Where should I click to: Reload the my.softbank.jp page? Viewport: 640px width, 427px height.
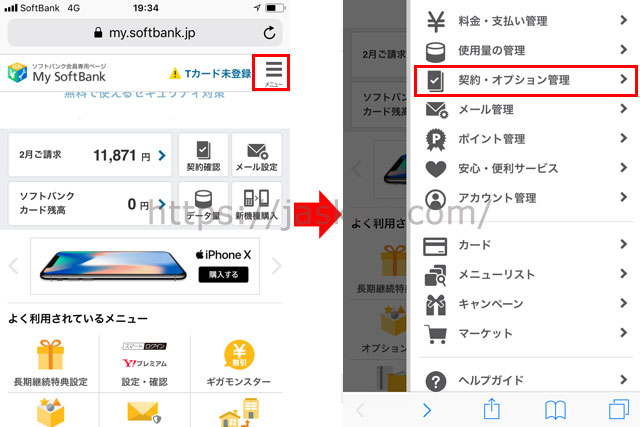pos(269,33)
